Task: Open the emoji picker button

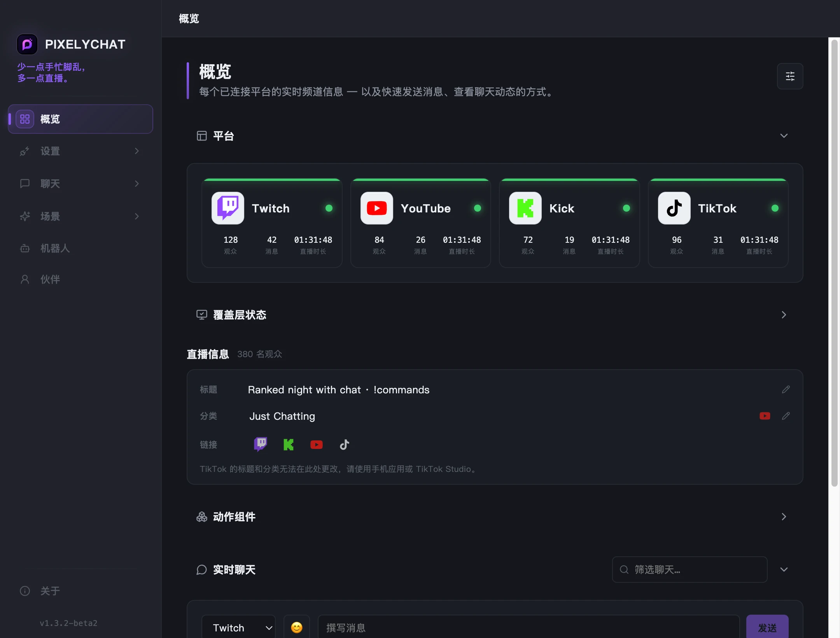Action: point(297,627)
